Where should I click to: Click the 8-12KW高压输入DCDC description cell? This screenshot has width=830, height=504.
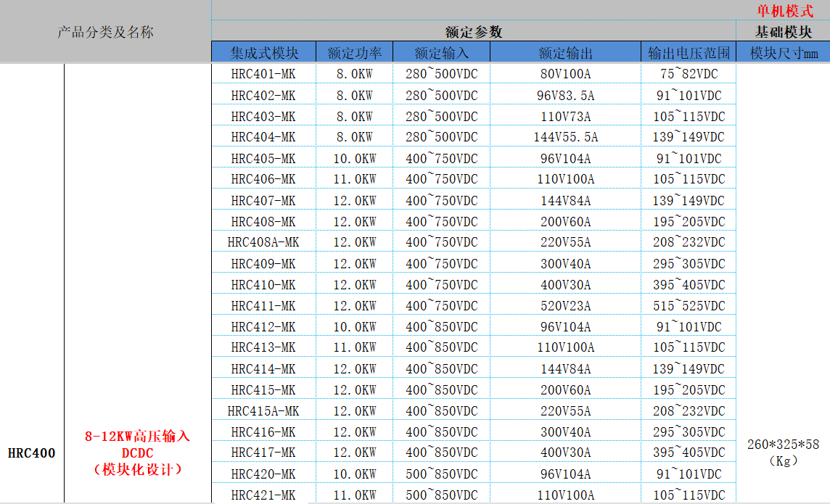click(x=136, y=451)
